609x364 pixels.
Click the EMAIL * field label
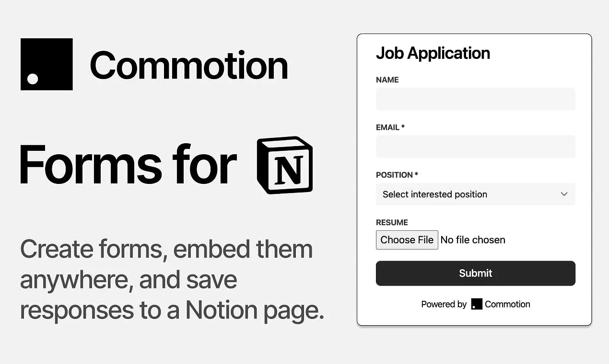(x=390, y=127)
